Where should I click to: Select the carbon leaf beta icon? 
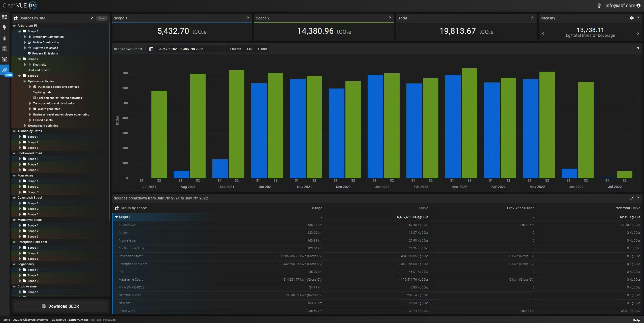(5, 70)
